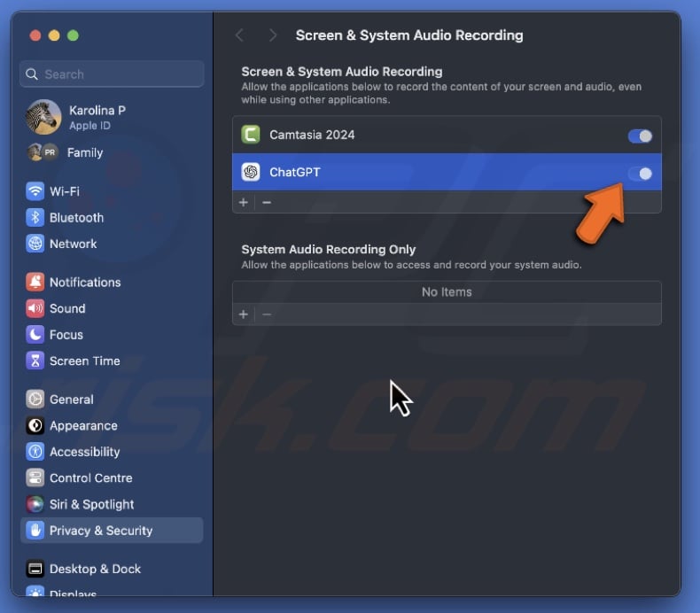Click the Karolina P zebra avatar
The height and width of the screenshot is (613, 700).
(x=43, y=117)
